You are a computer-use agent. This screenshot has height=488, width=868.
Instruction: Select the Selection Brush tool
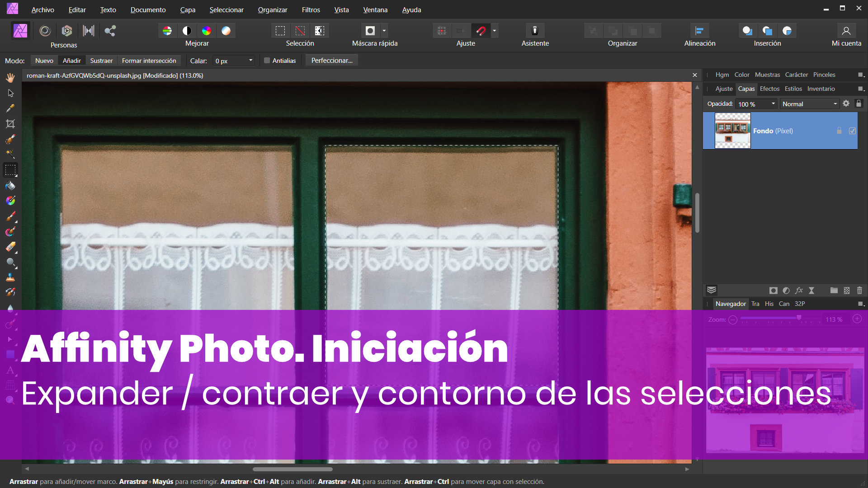click(10, 139)
